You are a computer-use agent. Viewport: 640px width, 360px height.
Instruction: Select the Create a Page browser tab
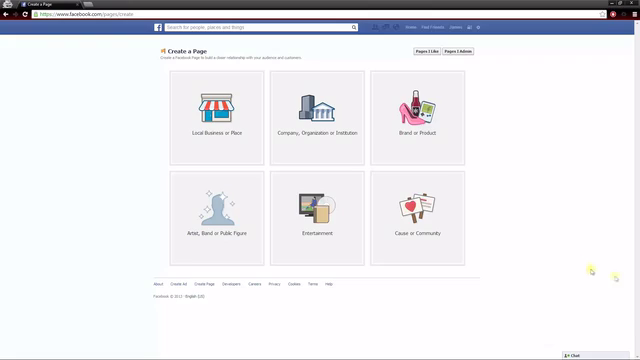(49, 4)
